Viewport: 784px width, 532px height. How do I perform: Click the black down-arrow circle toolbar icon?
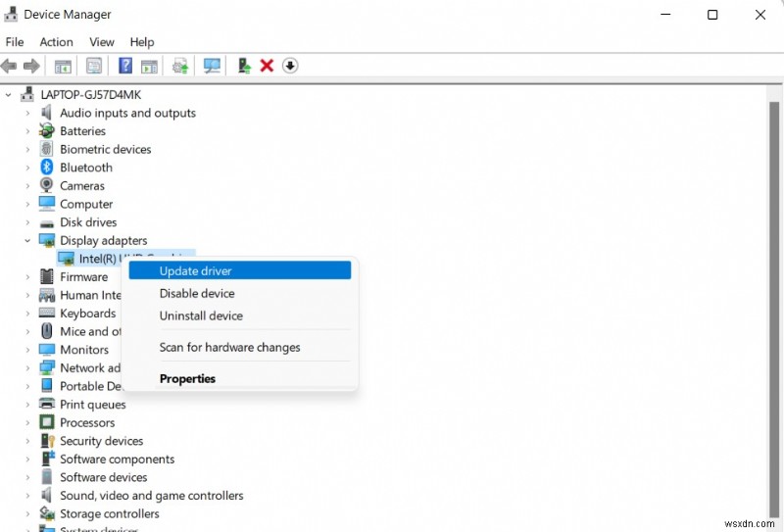click(290, 66)
